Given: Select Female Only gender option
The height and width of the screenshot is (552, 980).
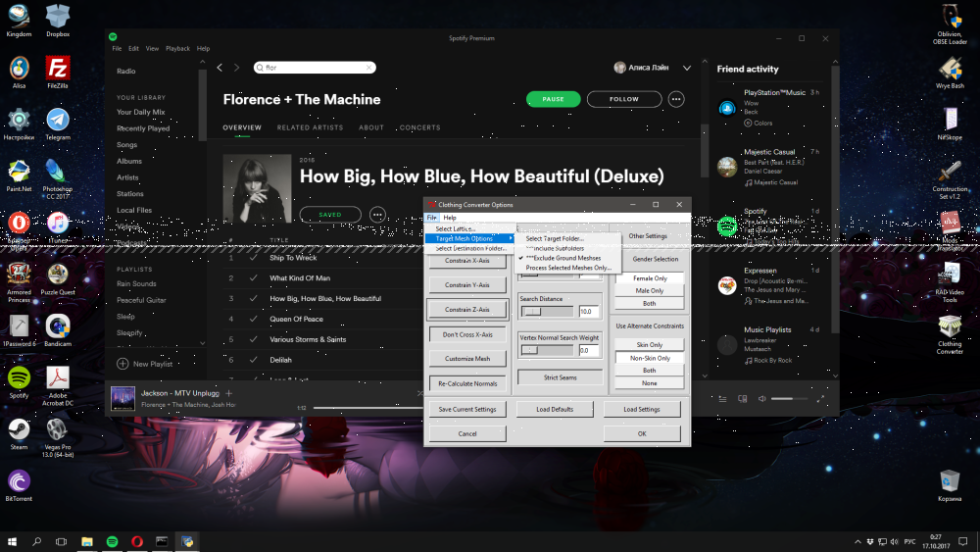Looking at the screenshot, I should tap(650, 278).
